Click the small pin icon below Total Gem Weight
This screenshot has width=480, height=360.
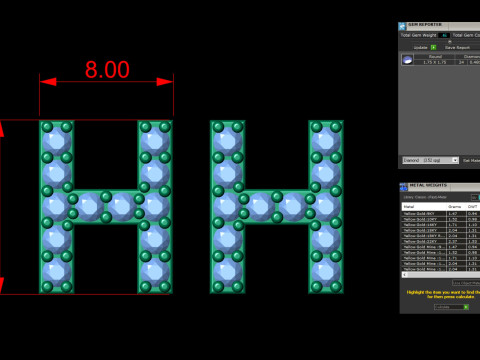(450, 42)
